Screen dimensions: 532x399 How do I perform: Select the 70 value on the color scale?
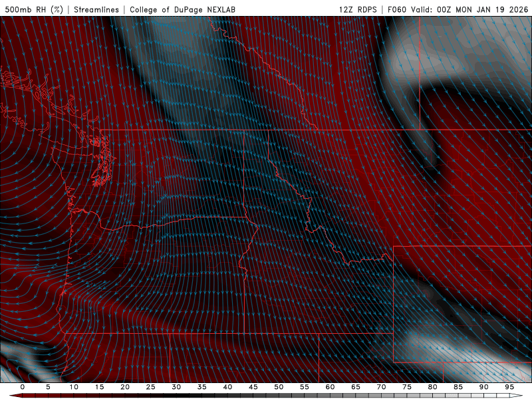[381, 387]
